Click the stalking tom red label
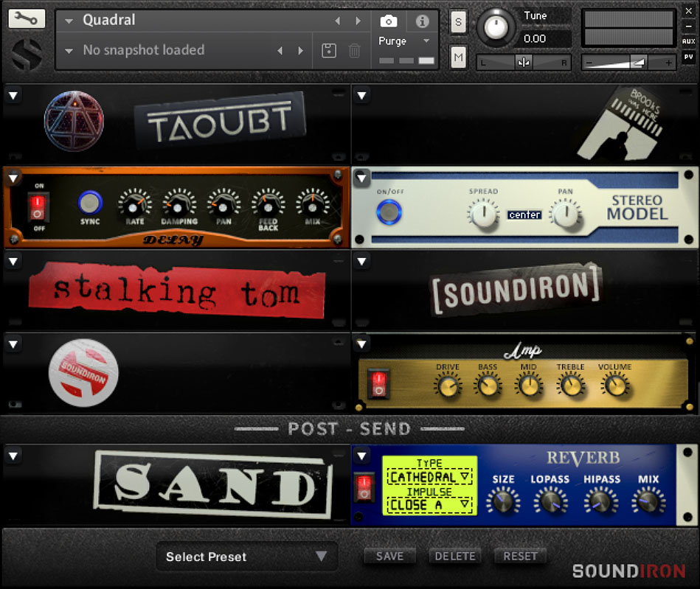700x589 pixels. pyautogui.click(x=177, y=290)
